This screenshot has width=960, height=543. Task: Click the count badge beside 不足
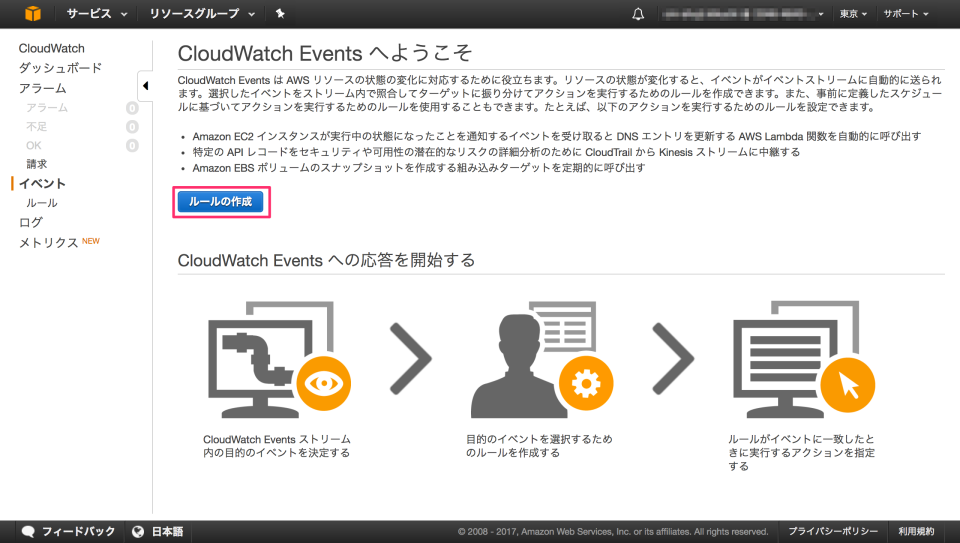(132, 127)
